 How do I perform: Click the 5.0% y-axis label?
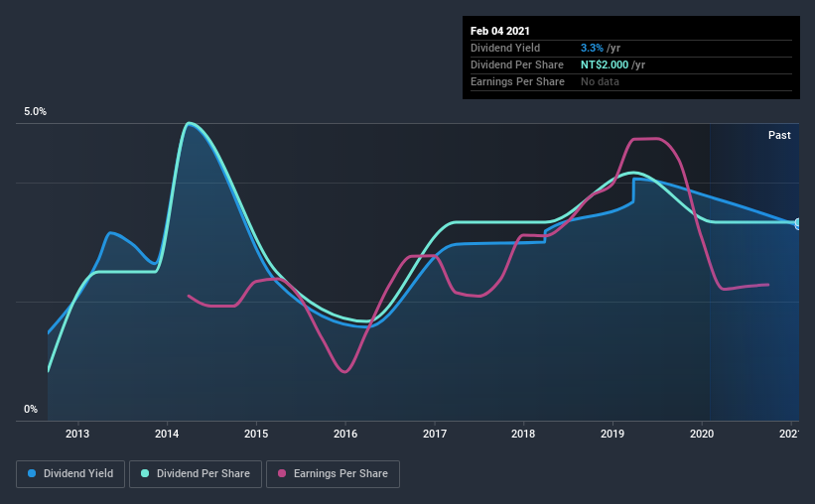click(x=35, y=112)
